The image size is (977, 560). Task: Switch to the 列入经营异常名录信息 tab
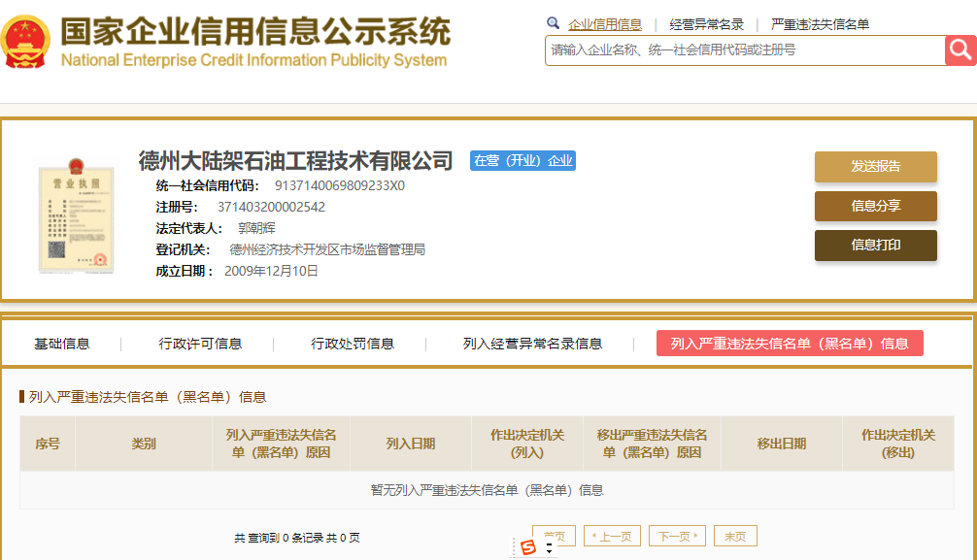(x=532, y=344)
